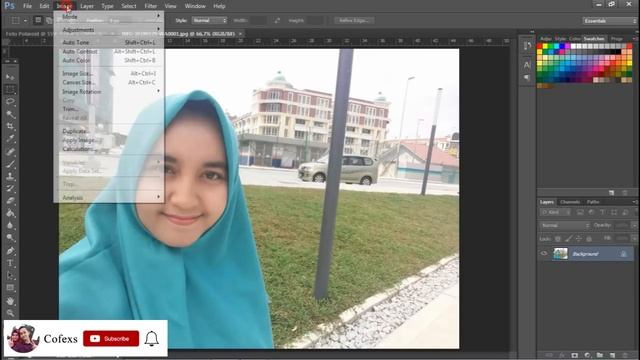Image resolution: width=640 pixels, height=360 pixels.
Task: Open the layer blend mode Normal dropdown
Action: 564,225
